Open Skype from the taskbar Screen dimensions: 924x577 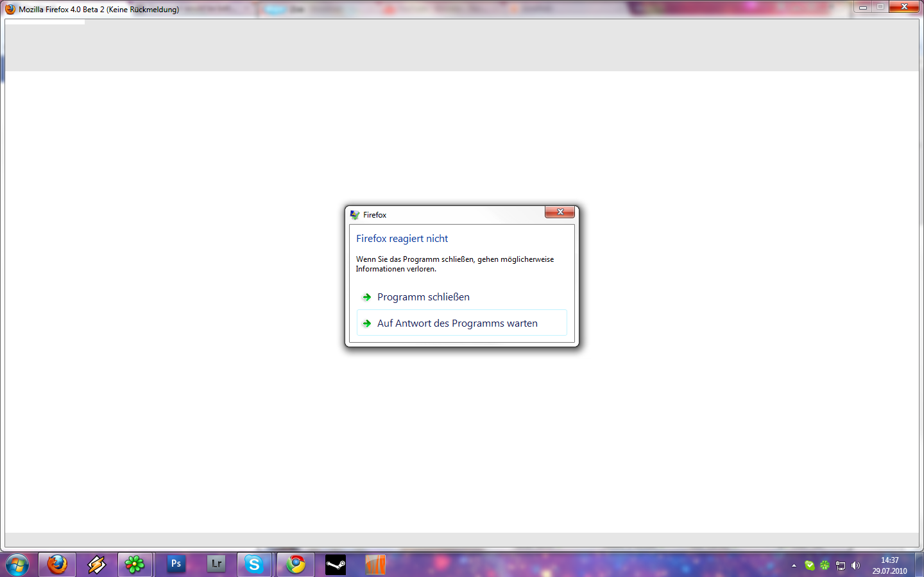tap(255, 565)
